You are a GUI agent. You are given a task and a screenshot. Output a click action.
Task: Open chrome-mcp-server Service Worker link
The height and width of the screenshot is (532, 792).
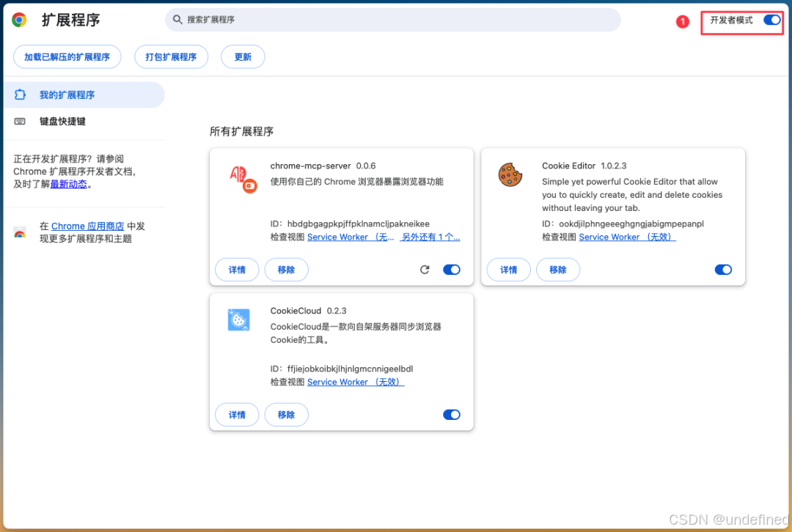point(351,237)
